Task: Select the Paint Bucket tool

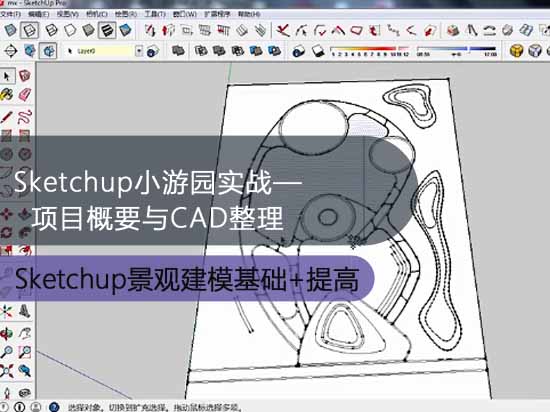Action: point(7,95)
